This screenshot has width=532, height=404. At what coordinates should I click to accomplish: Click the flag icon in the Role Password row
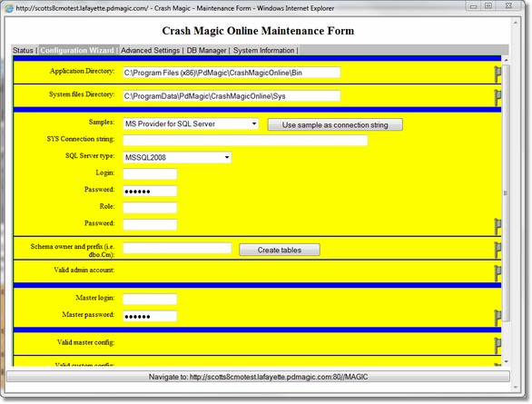point(498,227)
